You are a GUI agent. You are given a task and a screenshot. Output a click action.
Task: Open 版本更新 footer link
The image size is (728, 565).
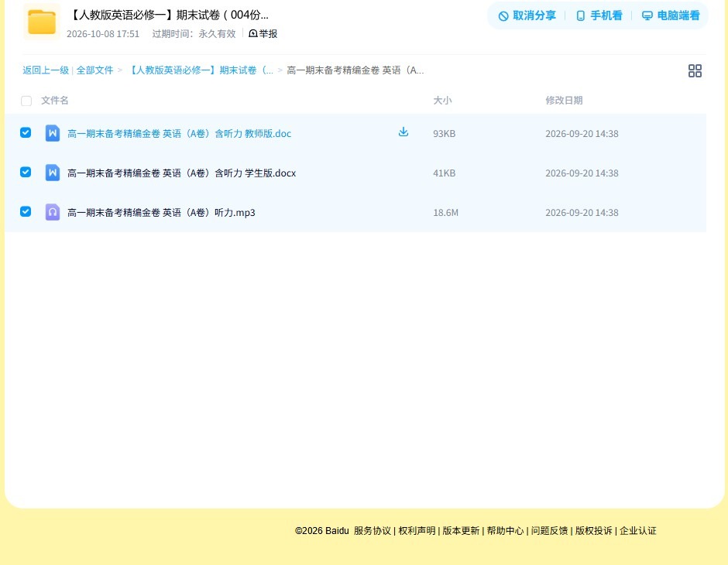click(x=461, y=531)
